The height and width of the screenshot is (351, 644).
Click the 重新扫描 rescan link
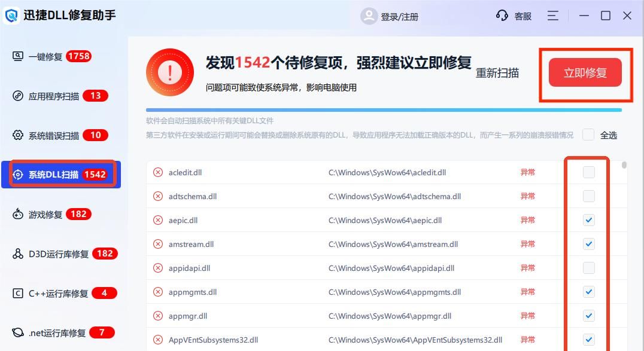tap(497, 73)
